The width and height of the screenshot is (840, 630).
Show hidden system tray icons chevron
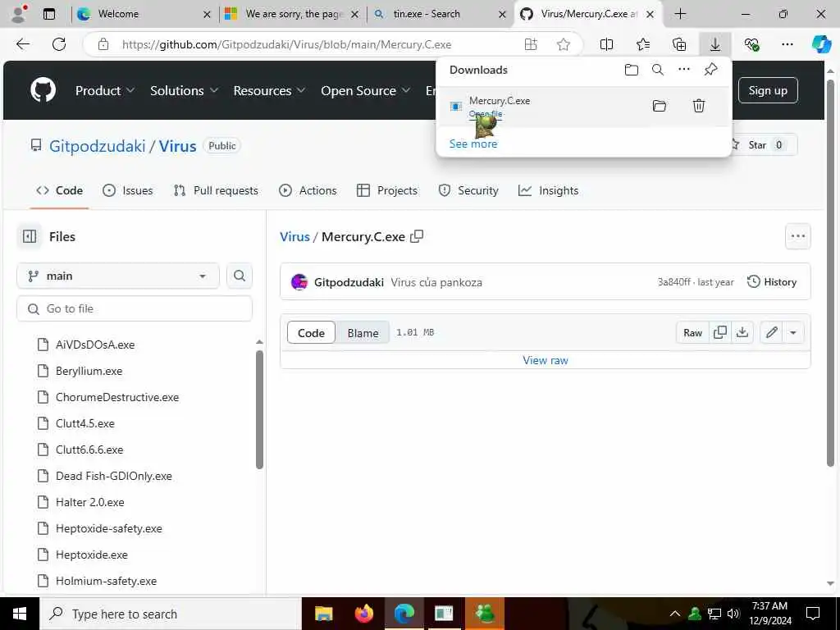675,614
